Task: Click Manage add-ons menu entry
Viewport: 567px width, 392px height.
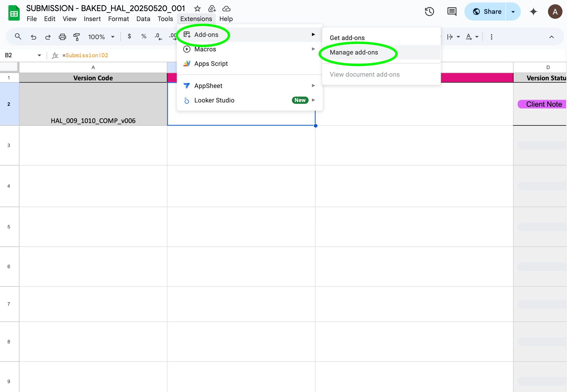Action: tap(353, 52)
